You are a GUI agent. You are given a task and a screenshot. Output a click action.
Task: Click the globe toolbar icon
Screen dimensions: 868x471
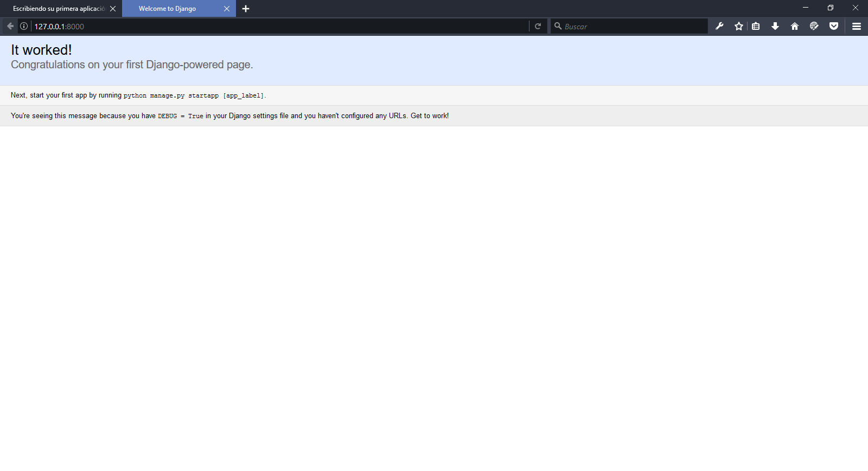point(814,26)
